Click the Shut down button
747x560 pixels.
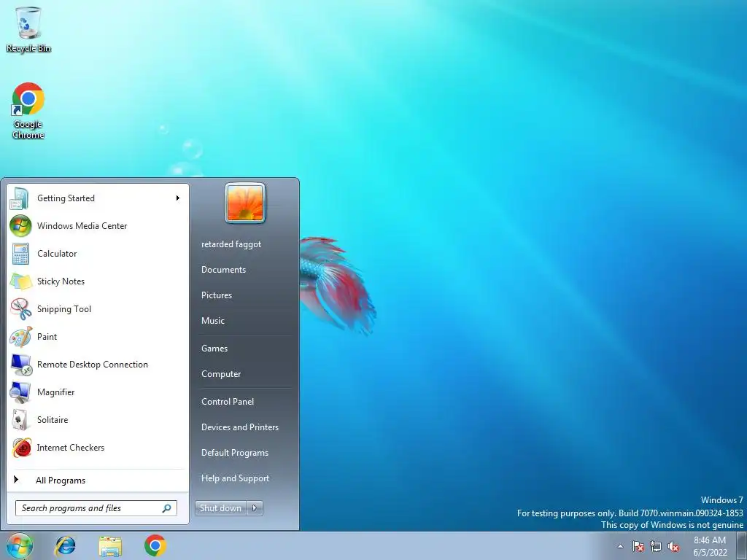(x=221, y=508)
